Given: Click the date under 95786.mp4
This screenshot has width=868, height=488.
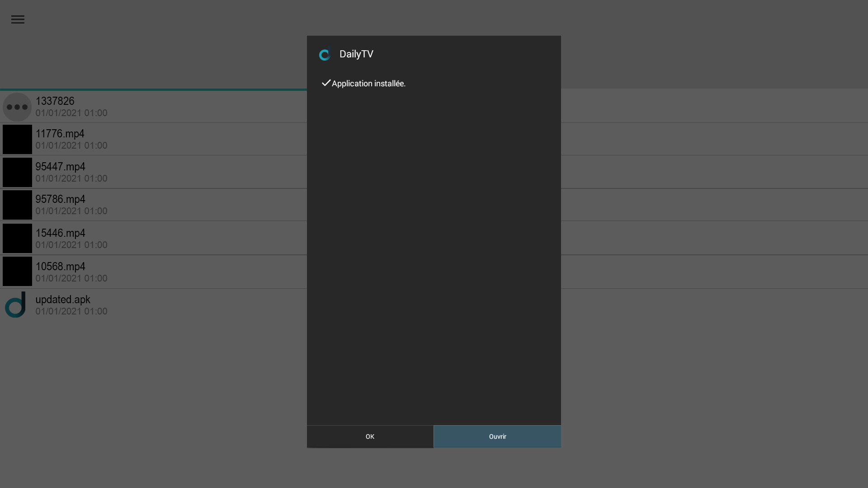Looking at the screenshot, I should pyautogui.click(x=71, y=211).
